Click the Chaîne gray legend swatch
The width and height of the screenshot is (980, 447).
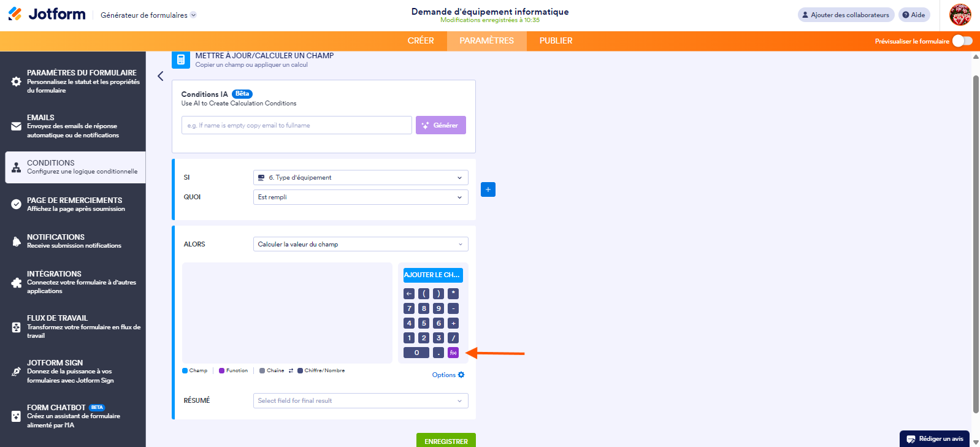tap(262, 370)
